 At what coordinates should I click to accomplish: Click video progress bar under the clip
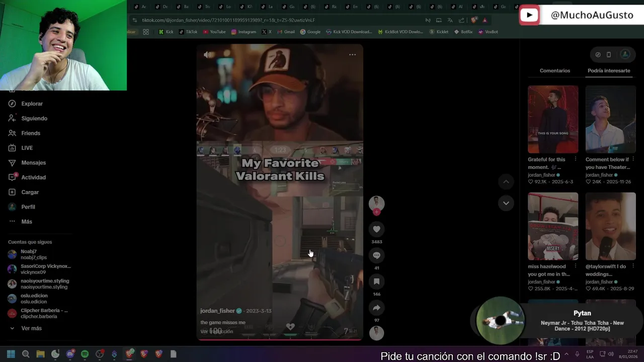[279, 339]
